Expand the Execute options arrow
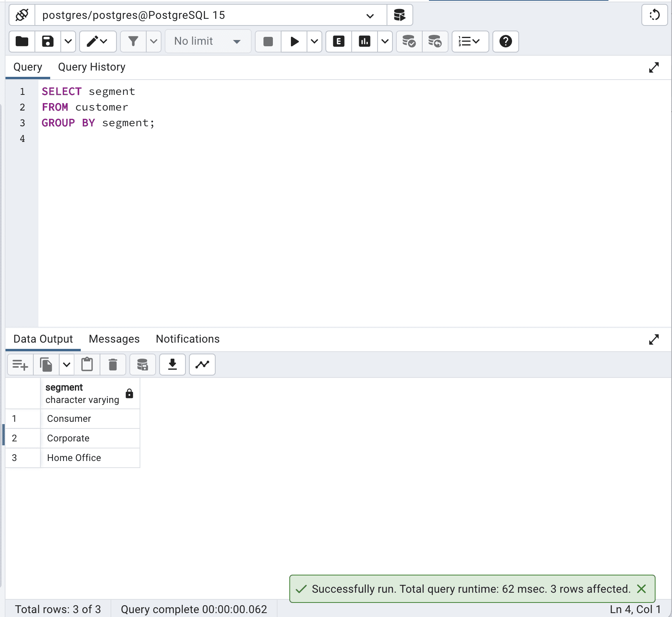Screen dimensions: 672x617 coord(314,41)
